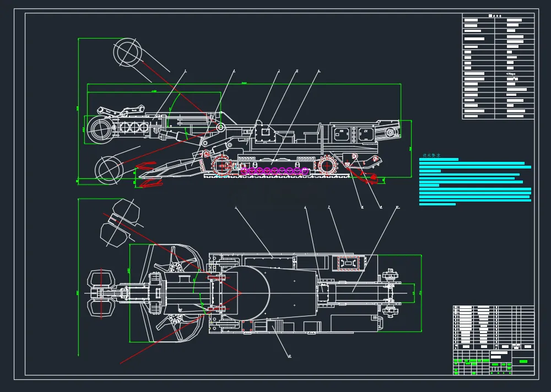
Task: Click the magenta track roller wheels
Action: pos(275,171)
